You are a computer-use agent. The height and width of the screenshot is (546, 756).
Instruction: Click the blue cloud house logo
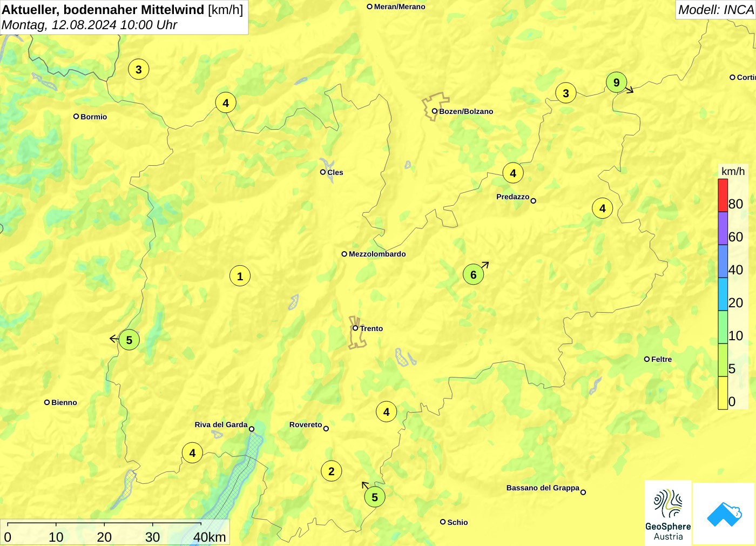coord(724,514)
